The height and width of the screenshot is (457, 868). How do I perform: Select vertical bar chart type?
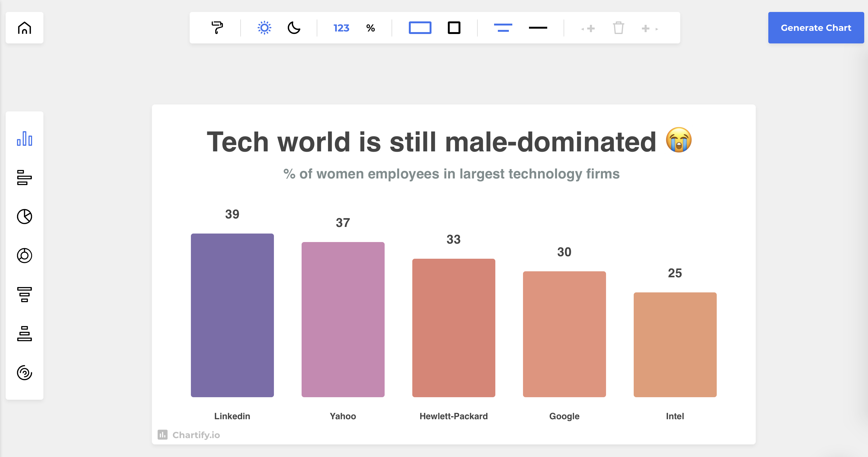pos(24,138)
